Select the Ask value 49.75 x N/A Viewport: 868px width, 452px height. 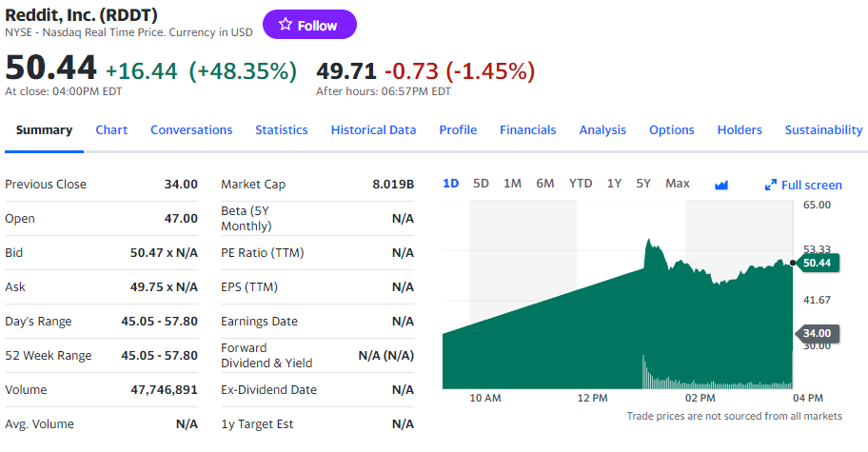pos(164,287)
